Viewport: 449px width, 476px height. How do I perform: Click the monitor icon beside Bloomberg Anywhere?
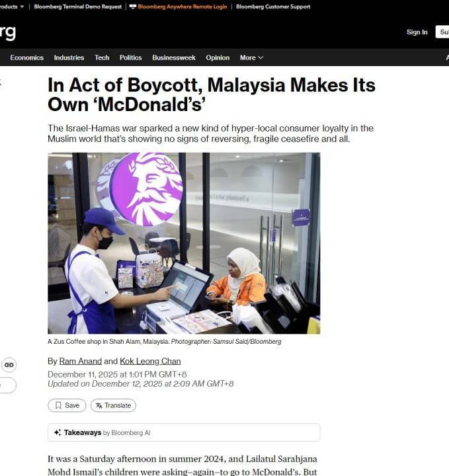point(133,7)
